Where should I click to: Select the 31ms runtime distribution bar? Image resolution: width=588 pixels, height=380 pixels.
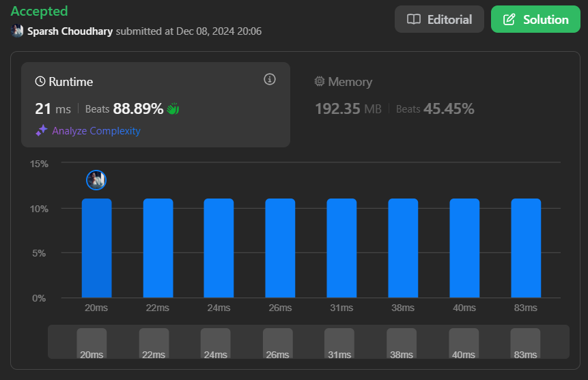click(x=341, y=248)
